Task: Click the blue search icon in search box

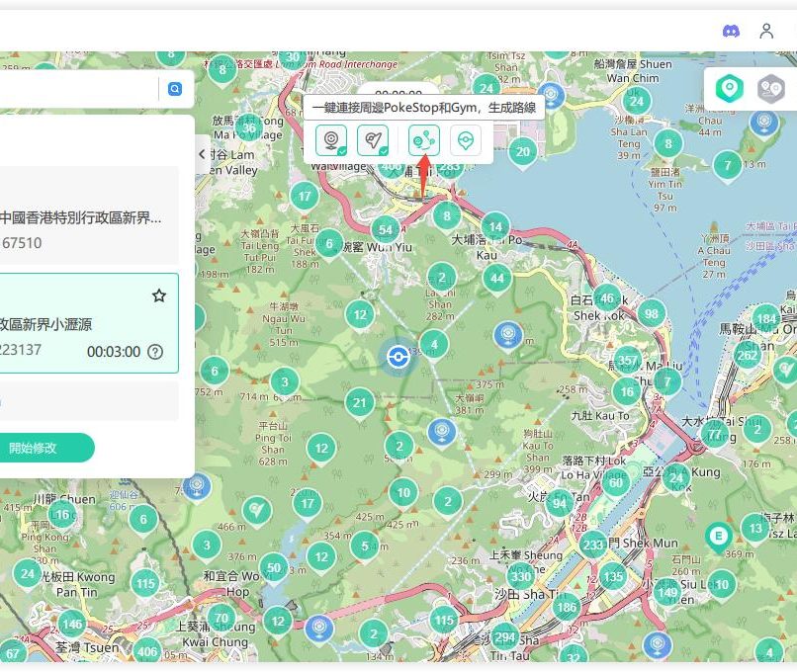Action: coord(175,89)
